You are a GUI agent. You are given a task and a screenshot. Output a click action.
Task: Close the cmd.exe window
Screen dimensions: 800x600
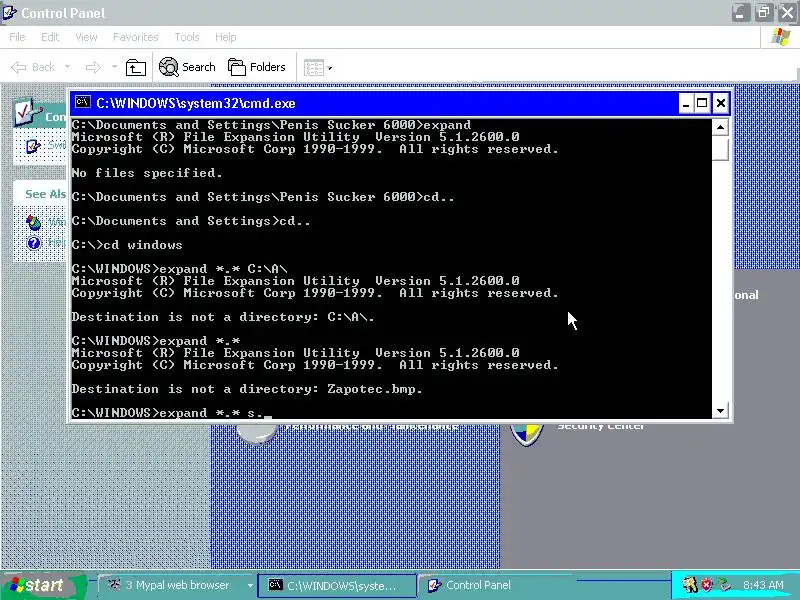[x=720, y=104]
